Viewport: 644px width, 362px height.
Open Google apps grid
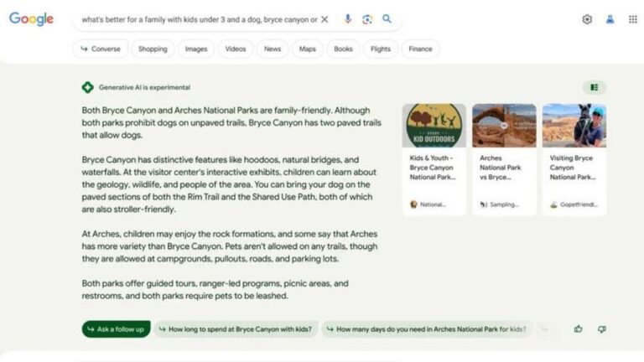pos(633,19)
